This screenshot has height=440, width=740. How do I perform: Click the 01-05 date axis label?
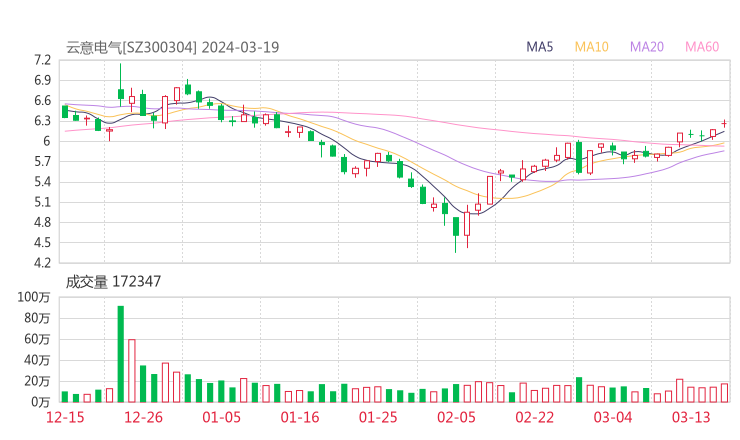[x=221, y=417]
